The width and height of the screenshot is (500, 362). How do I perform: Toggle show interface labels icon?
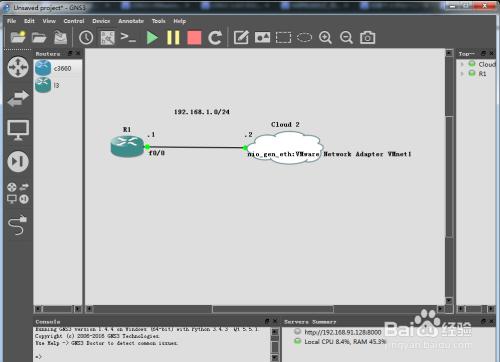(x=108, y=38)
